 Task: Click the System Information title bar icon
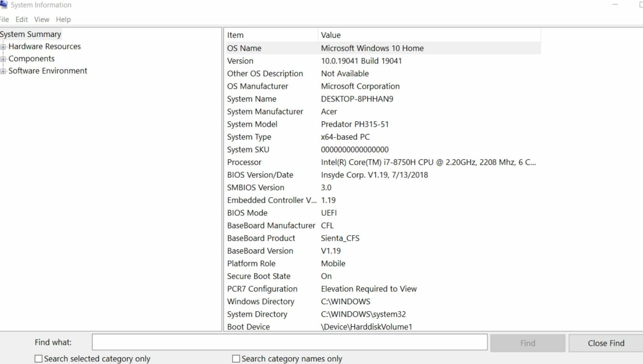click(4, 5)
